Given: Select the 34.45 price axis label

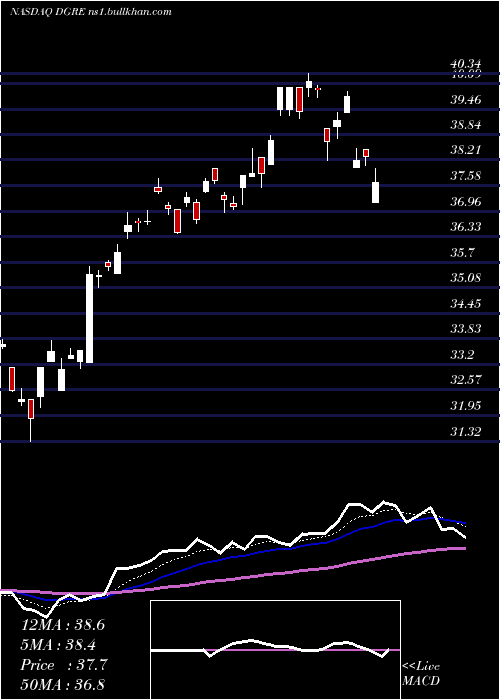Looking at the screenshot, I should [x=466, y=304].
